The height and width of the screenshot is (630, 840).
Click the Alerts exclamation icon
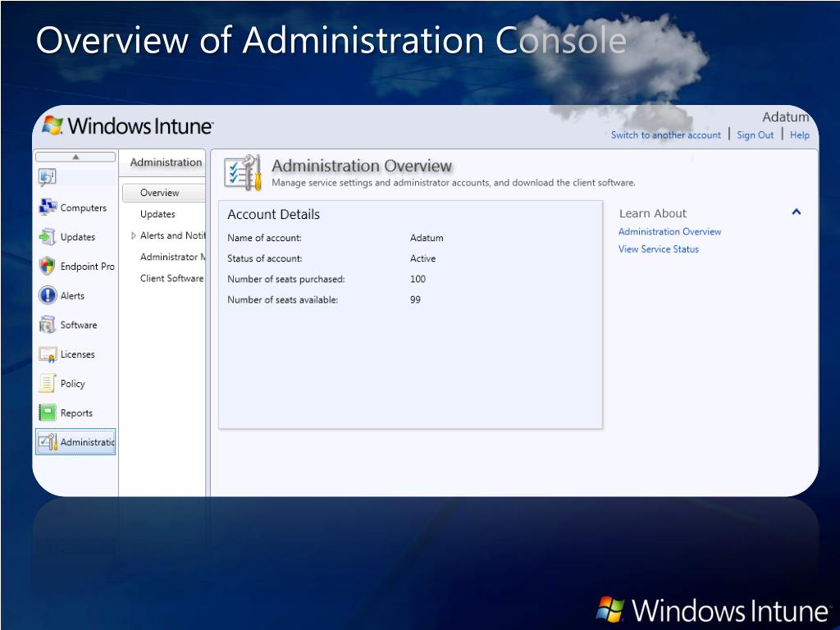coord(48,295)
